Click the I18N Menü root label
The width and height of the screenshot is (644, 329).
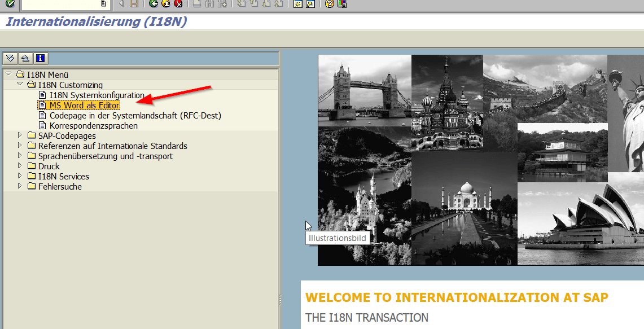point(47,74)
